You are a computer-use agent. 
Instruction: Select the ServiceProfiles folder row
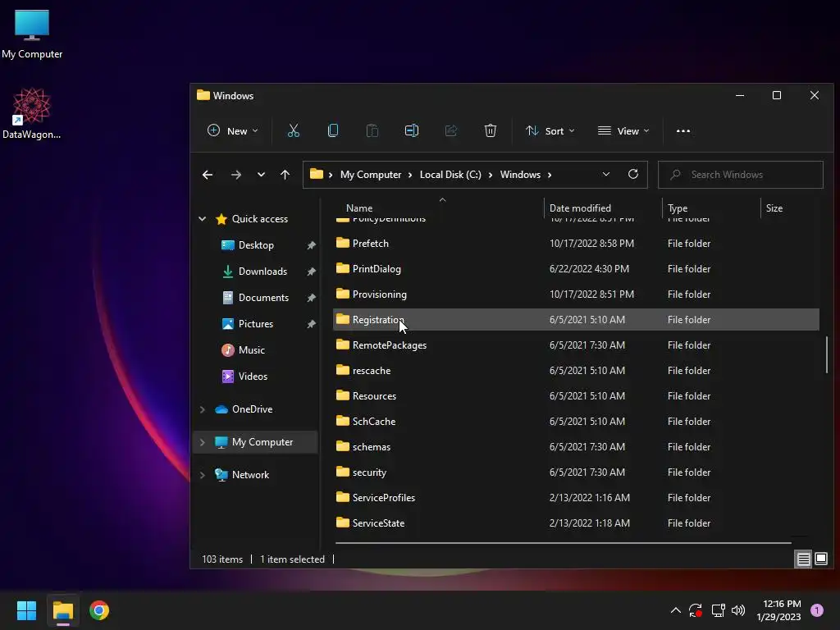click(576, 498)
